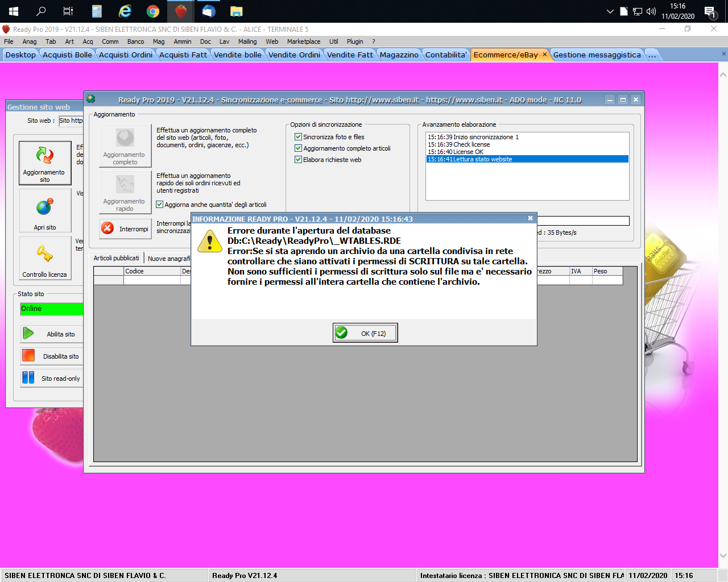Click the network tray icon

point(638,11)
